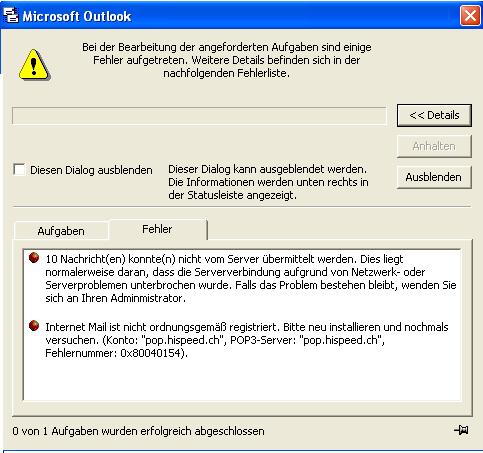Select the 'Internet Mail ist nicht' error text

coord(247,340)
